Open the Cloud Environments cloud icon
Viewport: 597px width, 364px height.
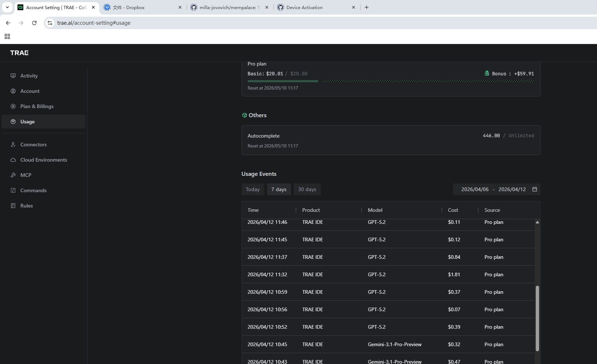pyautogui.click(x=13, y=160)
